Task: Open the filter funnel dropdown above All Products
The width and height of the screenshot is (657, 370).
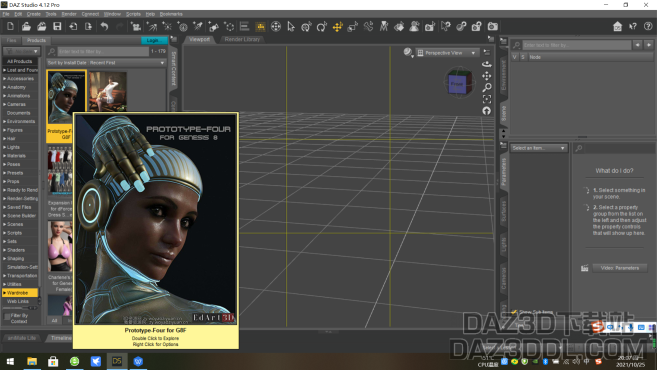Action: pos(21,51)
